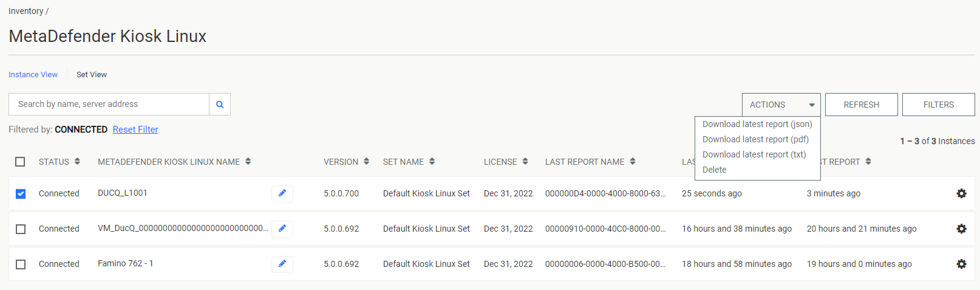The image size is (980, 290).
Task: Click the Famino 762 - 1 instance name
Action: [x=126, y=263]
